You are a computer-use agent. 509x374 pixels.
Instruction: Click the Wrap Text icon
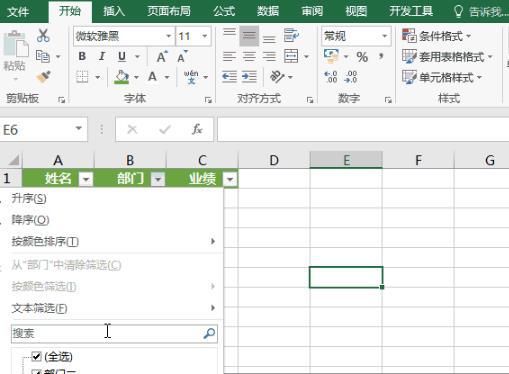291,35
